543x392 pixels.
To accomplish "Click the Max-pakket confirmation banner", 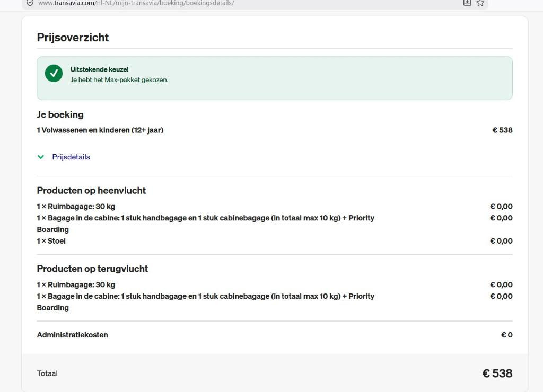I will click(x=274, y=77).
